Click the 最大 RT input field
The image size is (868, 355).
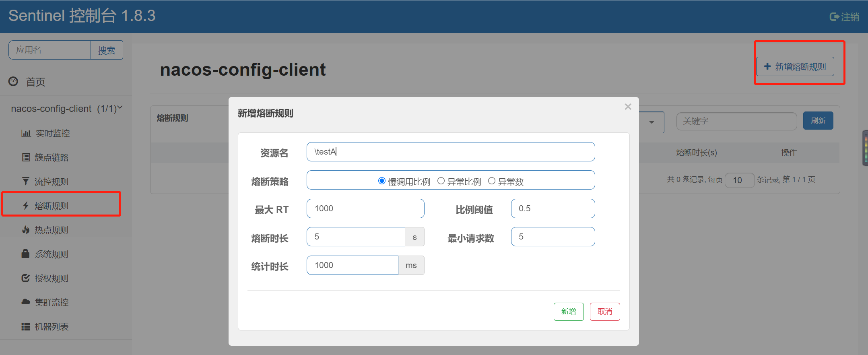coord(365,208)
